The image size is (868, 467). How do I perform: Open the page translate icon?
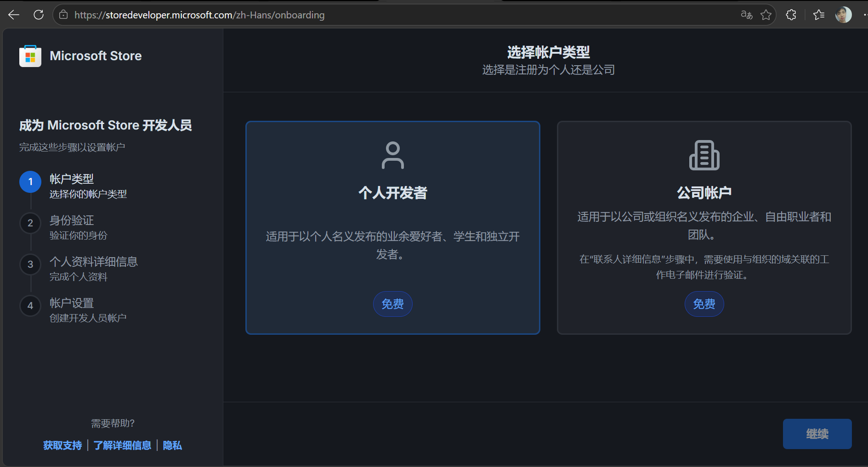click(747, 15)
